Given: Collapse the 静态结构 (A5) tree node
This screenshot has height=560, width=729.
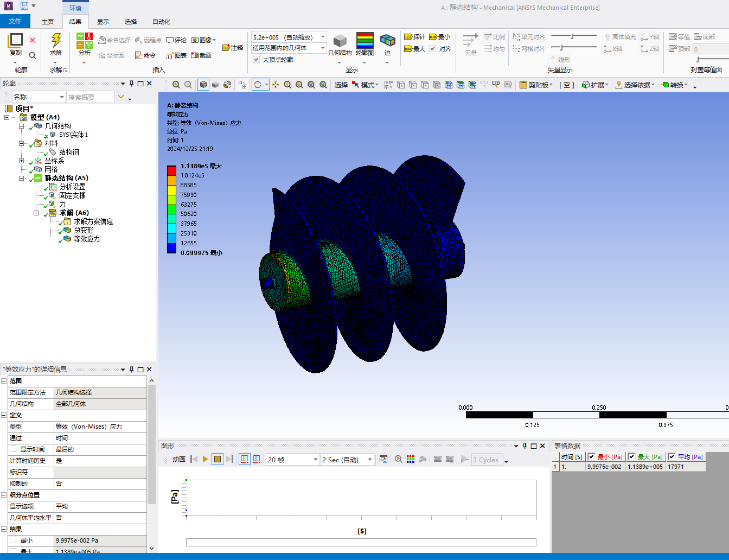Looking at the screenshot, I should click(22, 178).
